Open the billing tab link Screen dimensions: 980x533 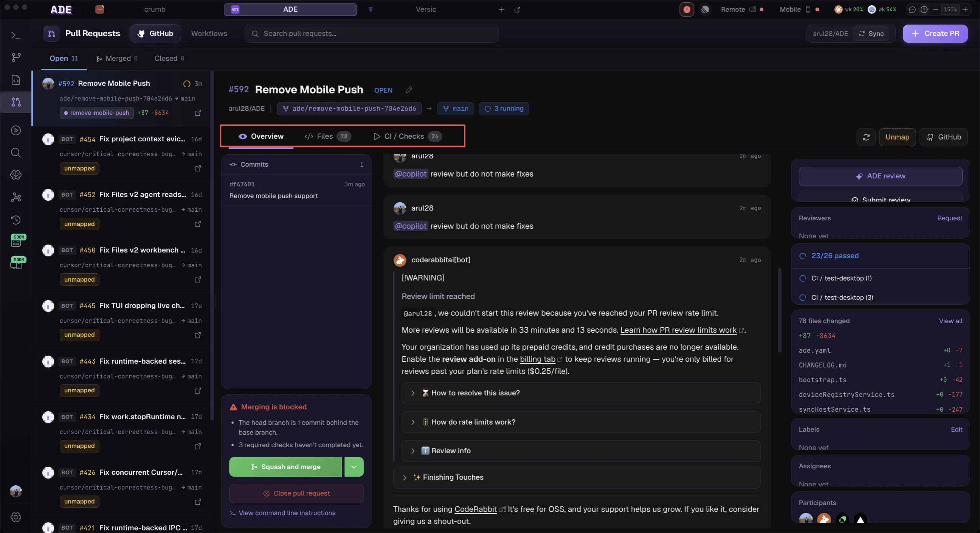click(x=538, y=359)
